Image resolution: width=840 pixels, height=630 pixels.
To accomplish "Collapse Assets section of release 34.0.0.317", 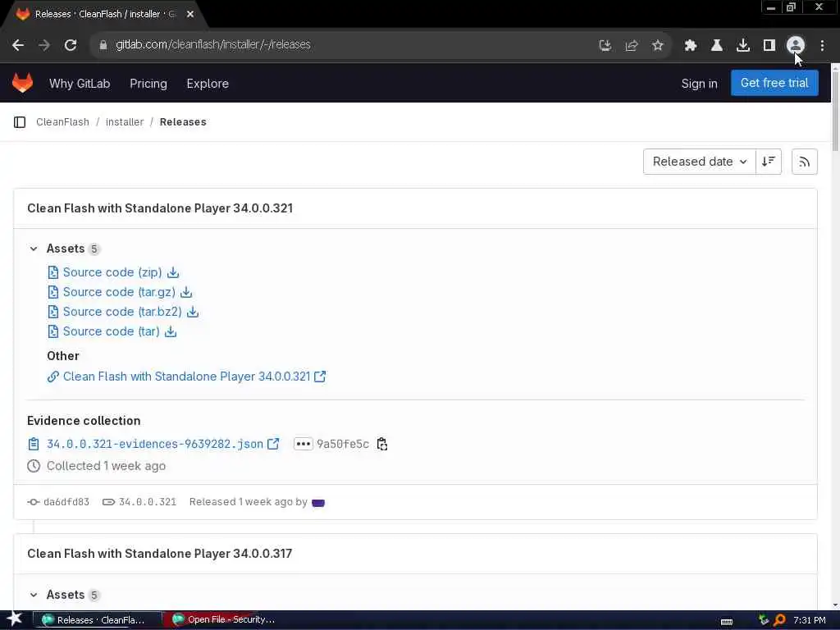I will coord(34,595).
